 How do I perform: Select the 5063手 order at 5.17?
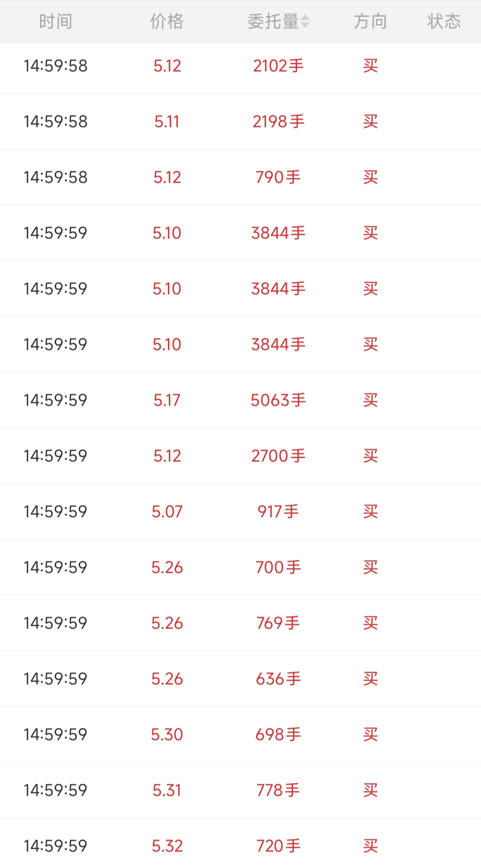pyautogui.click(x=240, y=400)
